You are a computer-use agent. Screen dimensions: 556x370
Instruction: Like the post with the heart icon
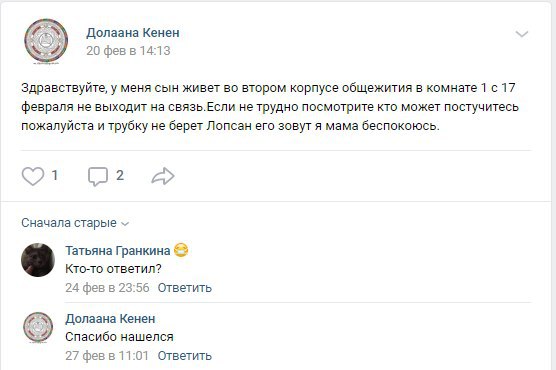click(33, 176)
